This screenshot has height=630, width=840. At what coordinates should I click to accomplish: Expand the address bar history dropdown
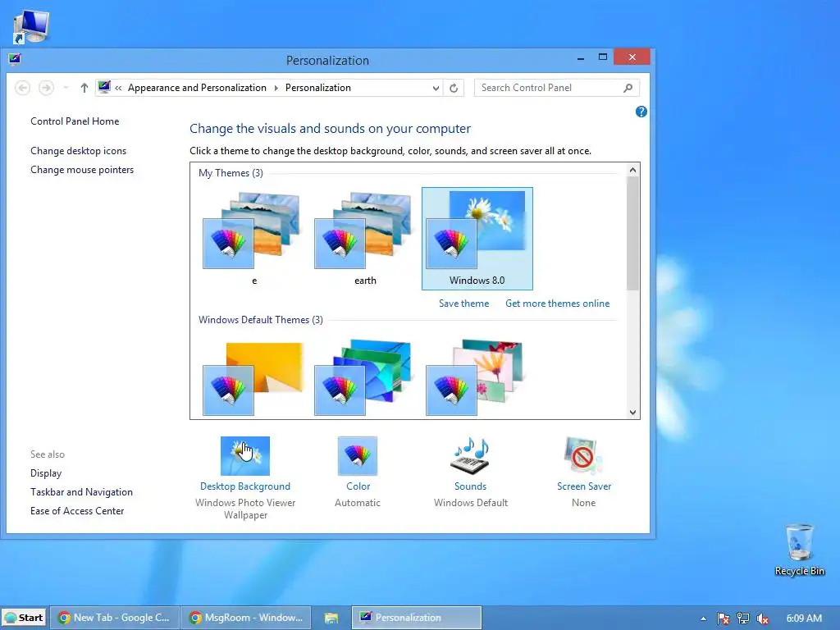tap(436, 88)
